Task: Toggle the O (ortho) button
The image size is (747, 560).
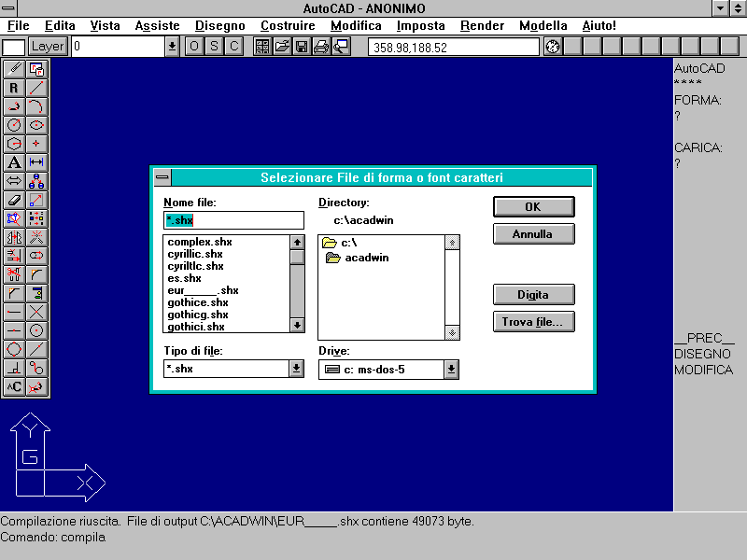Action: click(x=194, y=47)
